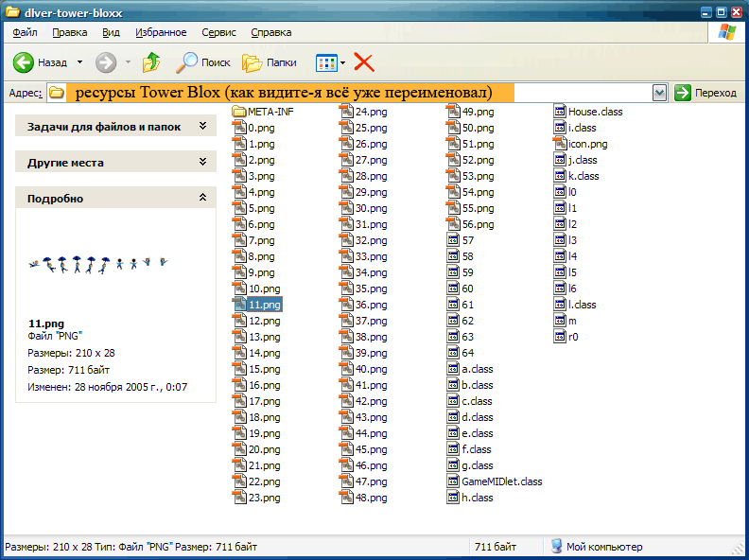Select the file named 52.png
Viewport: 749px width, 560px height.
(479, 160)
